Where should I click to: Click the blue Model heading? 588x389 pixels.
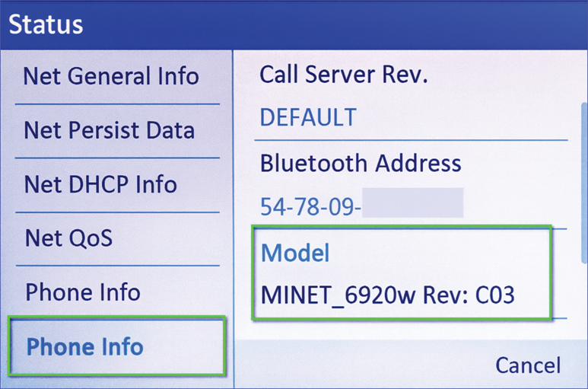coord(295,253)
